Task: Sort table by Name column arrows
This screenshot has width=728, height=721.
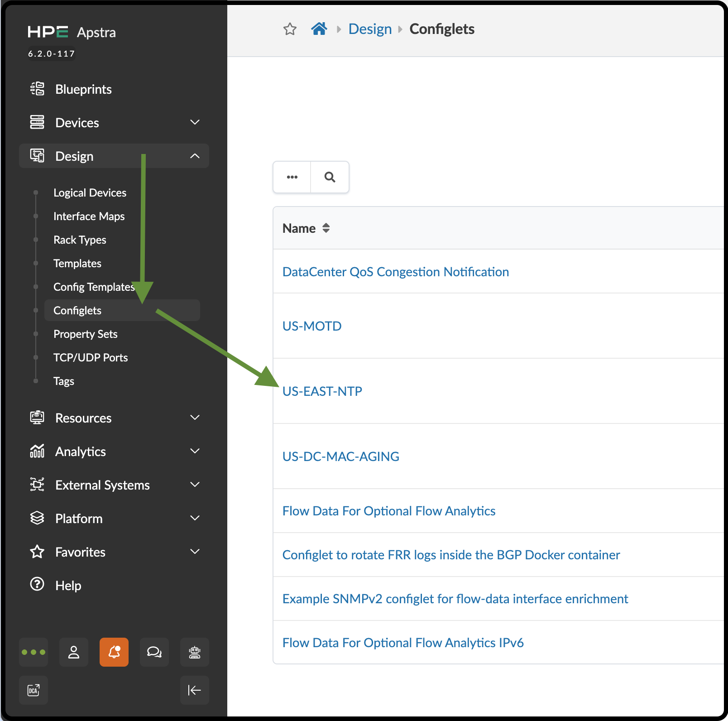Action: [326, 228]
